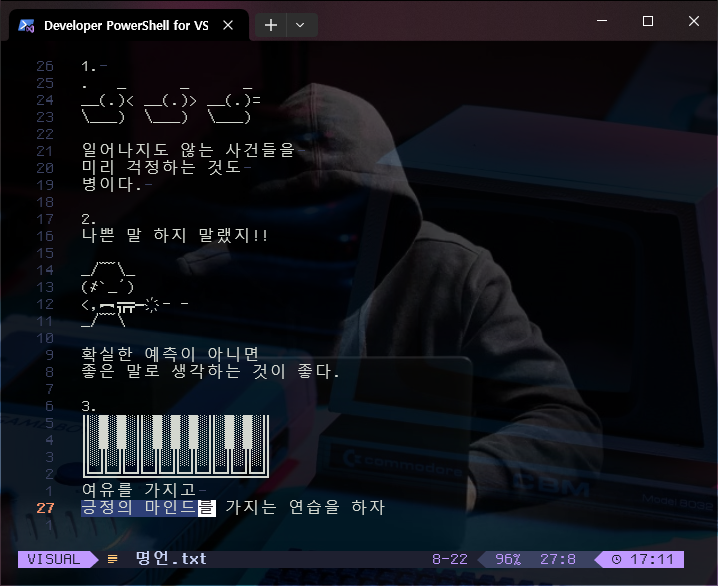This screenshot has height=586, width=718.
Task: Click the line 미리 걱정하는 것도
Action: pyautogui.click(x=161, y=168)
